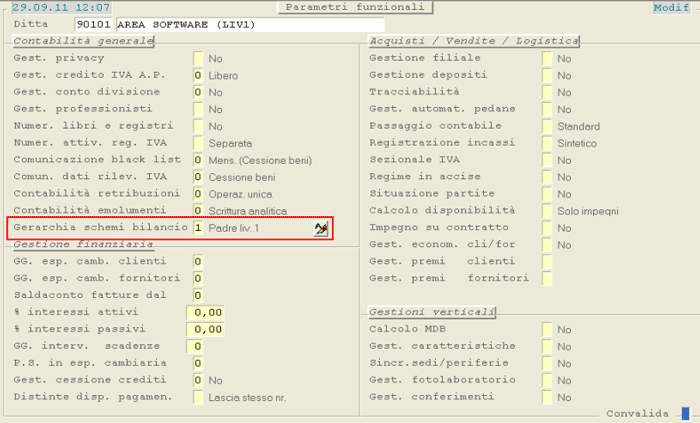Select the Gestioni verticali section header
This screenshot has width=700, height=423.
pyautogui.click(x=432, y=312)
